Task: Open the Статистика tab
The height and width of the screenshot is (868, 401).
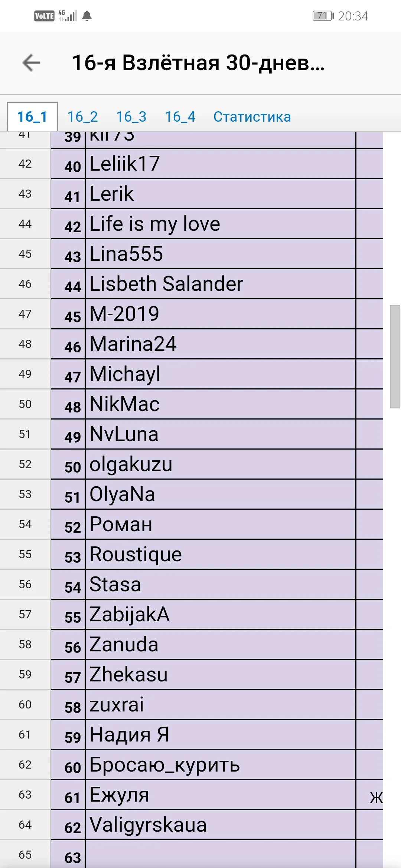Action: pos(252,116)
